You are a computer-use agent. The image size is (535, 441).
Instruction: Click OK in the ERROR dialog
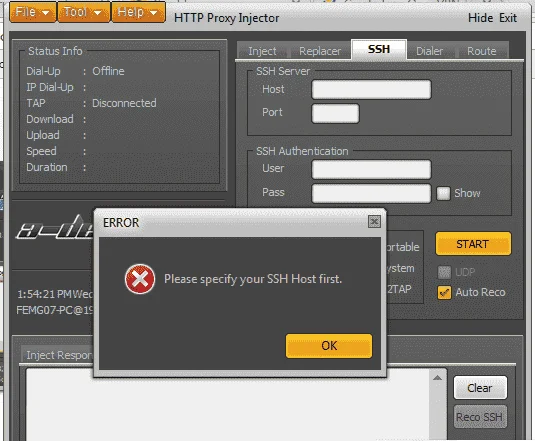[329, 346]
